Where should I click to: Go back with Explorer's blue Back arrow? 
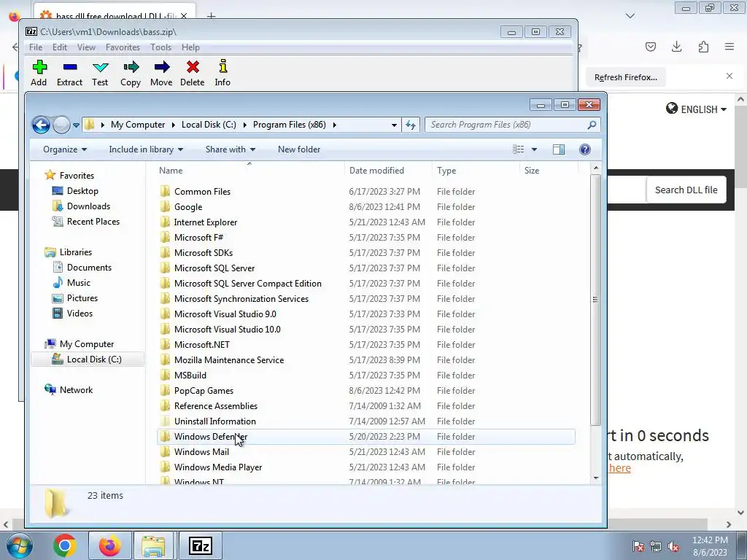pyautogui.click(x=41, y=125)
